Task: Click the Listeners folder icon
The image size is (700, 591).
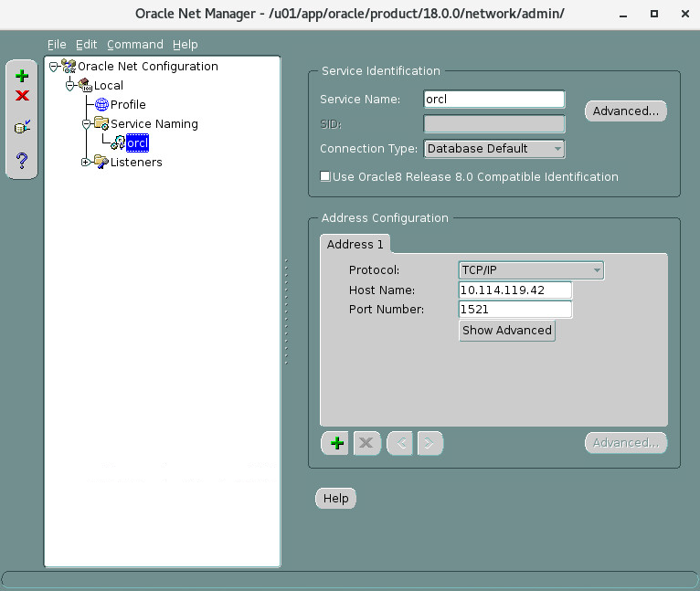Action: (101, 162)
